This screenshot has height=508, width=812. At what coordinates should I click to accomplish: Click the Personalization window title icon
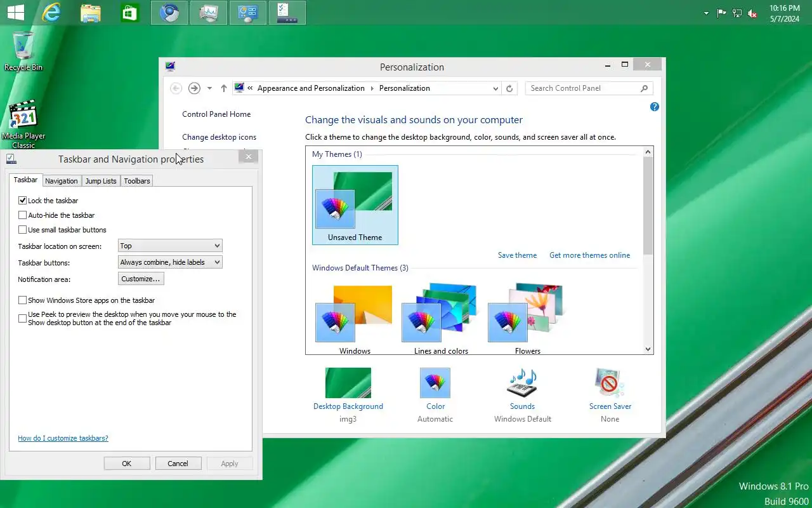tap(170, 67)
